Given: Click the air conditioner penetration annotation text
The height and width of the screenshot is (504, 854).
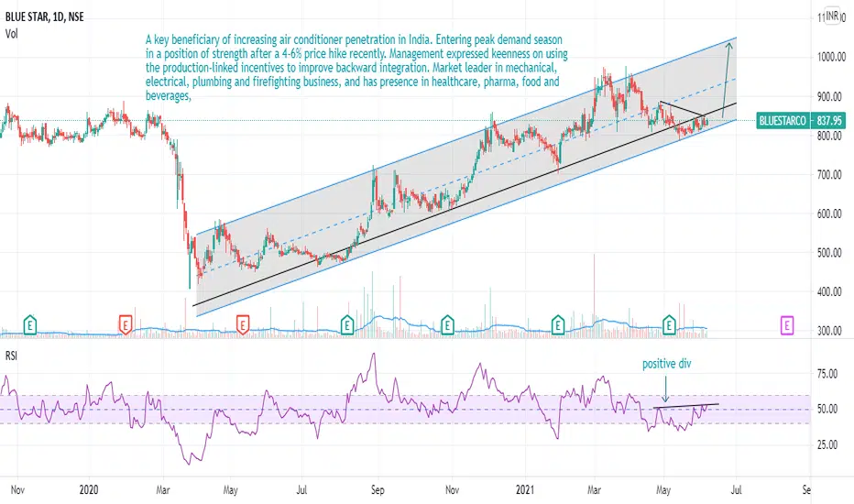Looking at the screenshot, I should 356,68.
